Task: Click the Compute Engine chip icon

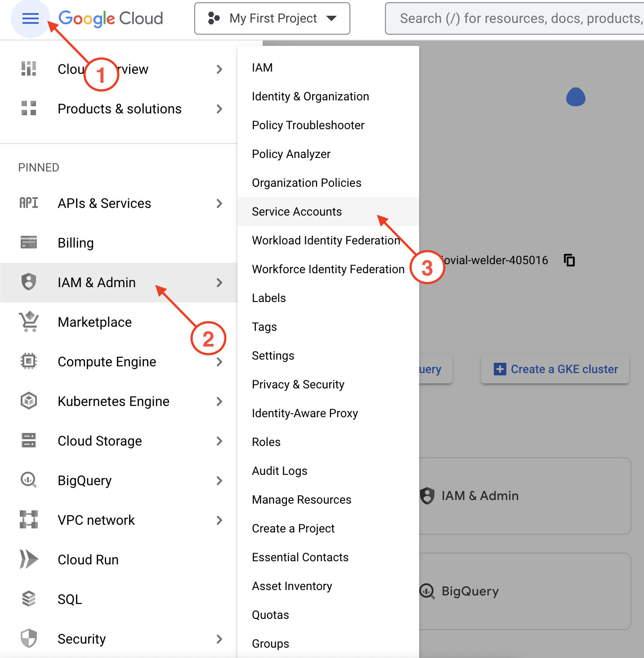Action: [x=29, y=361]
